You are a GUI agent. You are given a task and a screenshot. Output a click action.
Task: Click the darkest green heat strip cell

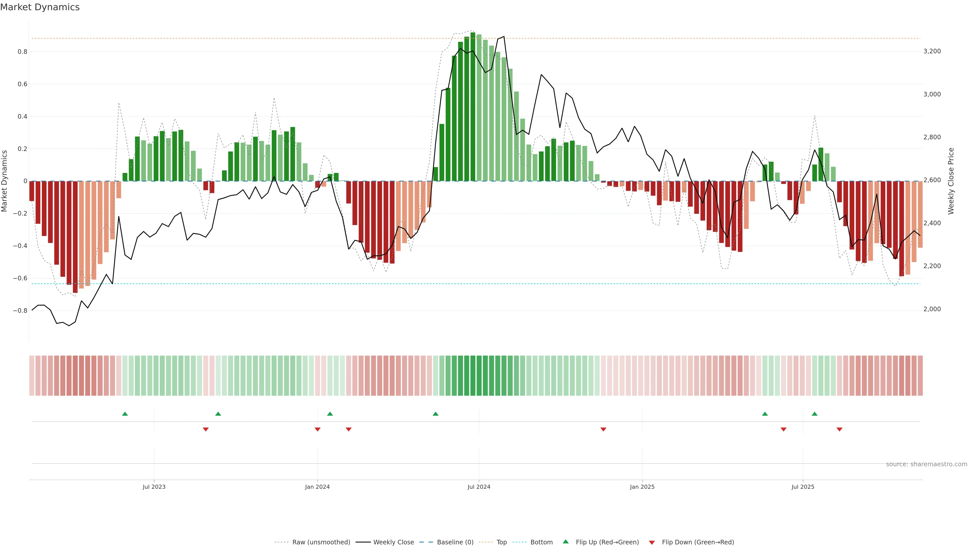(x=473, y=376)
